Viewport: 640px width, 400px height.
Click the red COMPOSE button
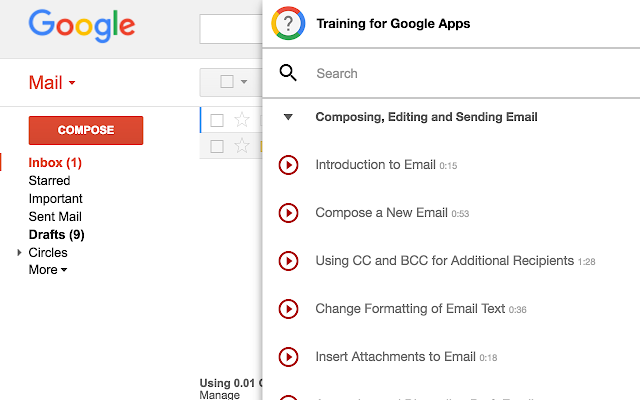86,130
